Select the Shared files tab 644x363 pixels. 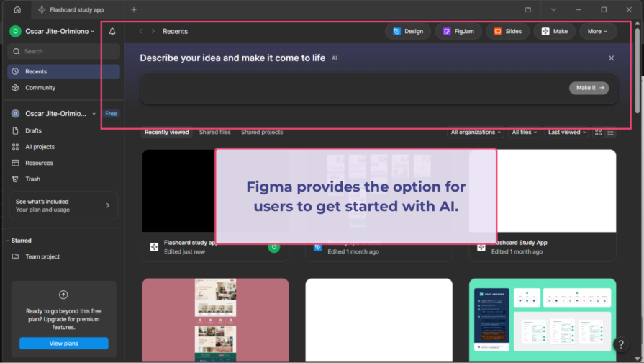[x=215, y=132]
